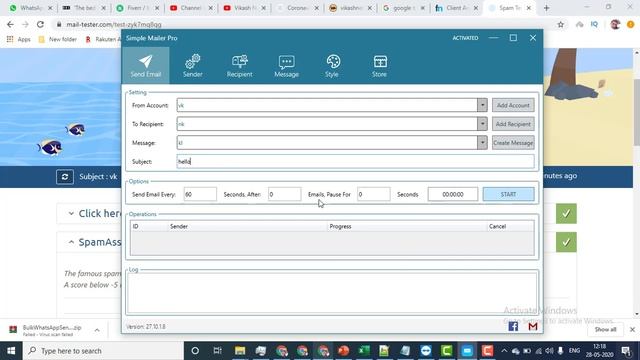Click the Add Recipient button

(x=513, y=124)
